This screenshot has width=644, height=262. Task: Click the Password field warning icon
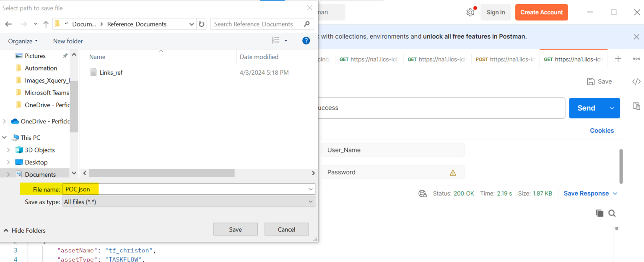[x=452, y=172]
